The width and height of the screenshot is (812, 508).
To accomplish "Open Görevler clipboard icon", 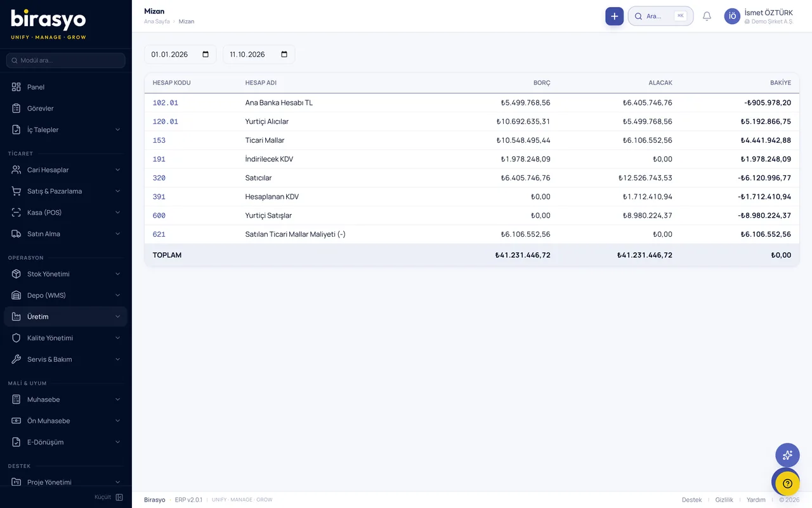I will tap(16, 109).
